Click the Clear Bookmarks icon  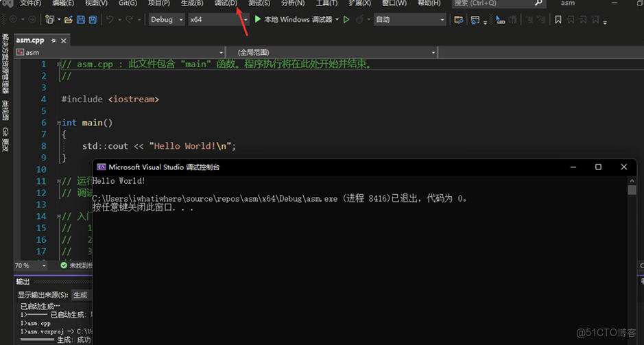[595, 19]
